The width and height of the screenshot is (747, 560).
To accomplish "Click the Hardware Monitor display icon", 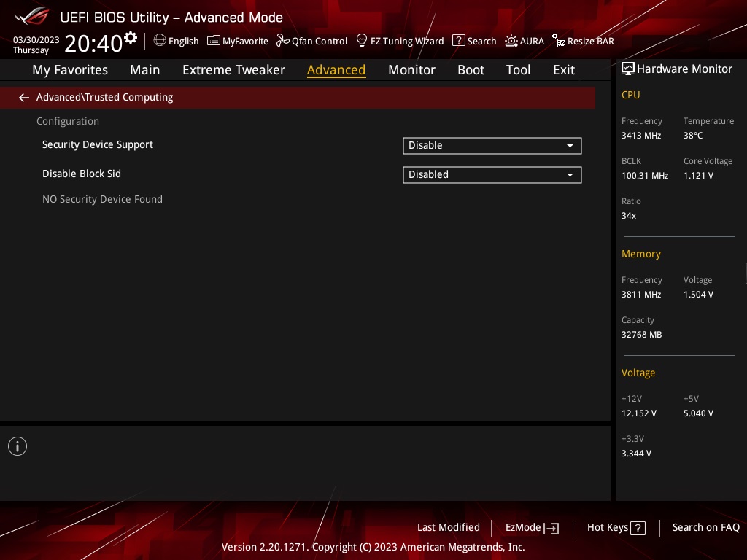I will point(628,69).
